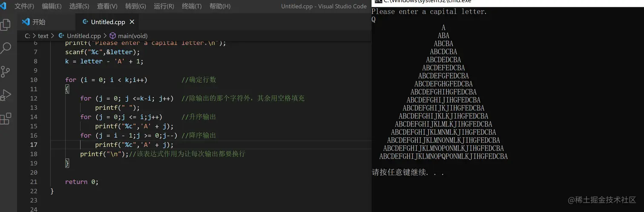The height and width of the screenshot is (212, 644).
Task: Click the bottom ABCDEFGHIJKLMNOPQPONMLKJIHGFEDCBA row
Action: [443, 157]
